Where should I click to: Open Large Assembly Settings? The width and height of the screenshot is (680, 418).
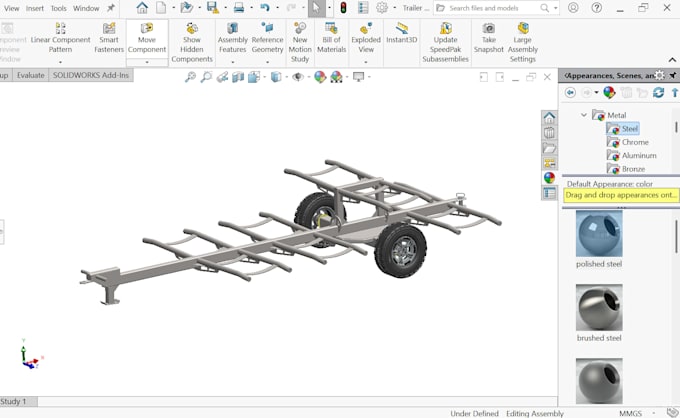tap(523, 42)
